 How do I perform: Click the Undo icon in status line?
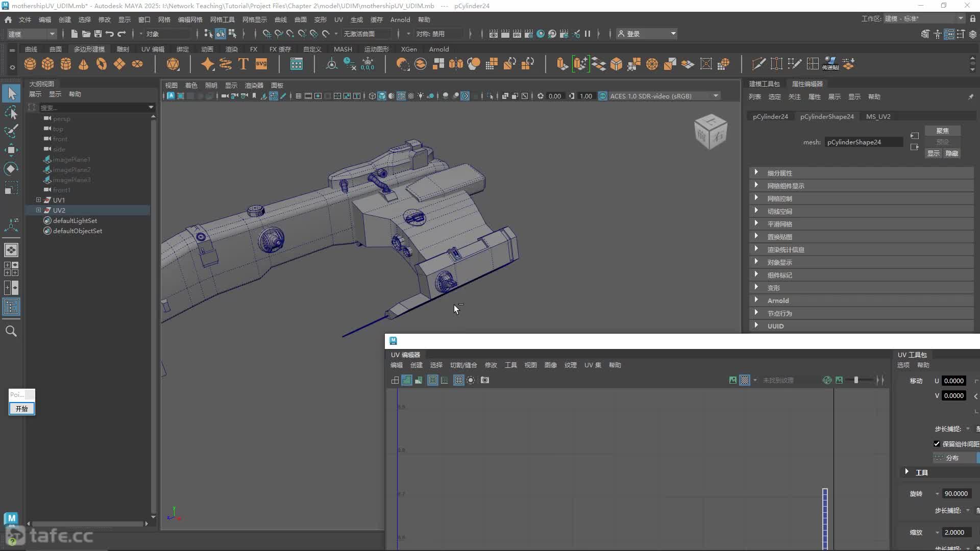pos(110,34)
